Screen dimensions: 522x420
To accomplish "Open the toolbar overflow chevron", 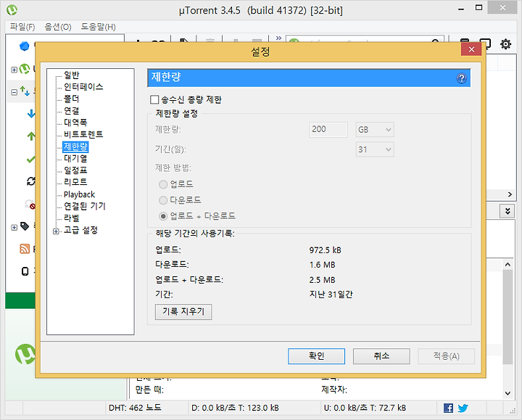I will pos(278,38).
